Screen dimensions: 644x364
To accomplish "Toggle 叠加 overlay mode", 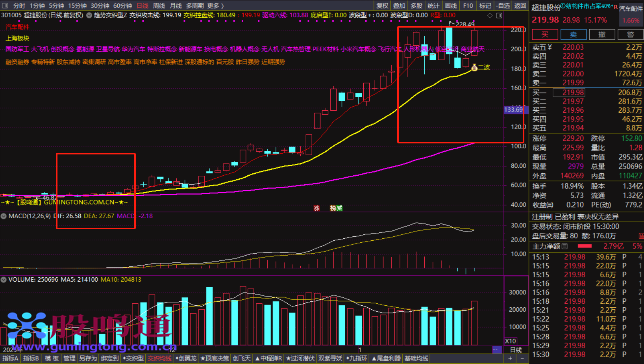I will point(399,6).
